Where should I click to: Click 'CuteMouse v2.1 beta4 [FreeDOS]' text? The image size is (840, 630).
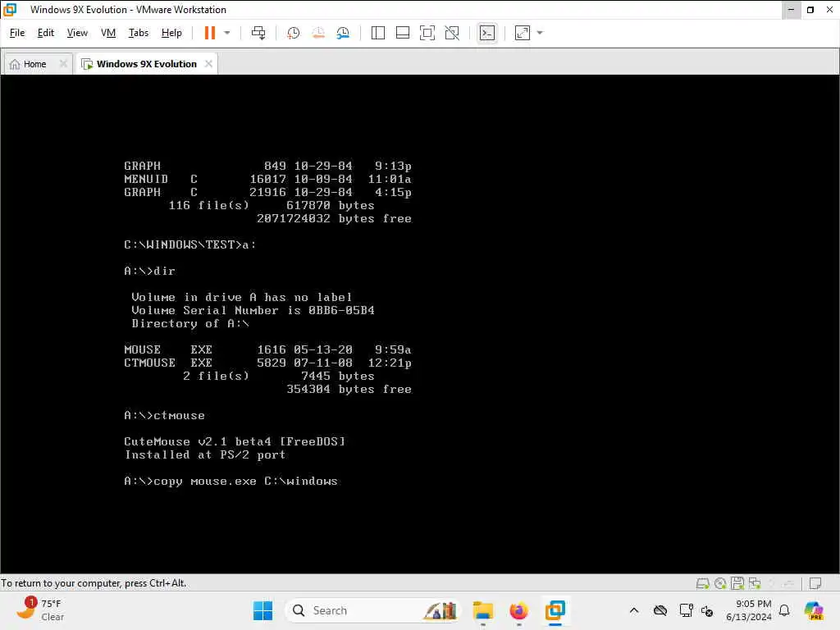pos(235,442)
